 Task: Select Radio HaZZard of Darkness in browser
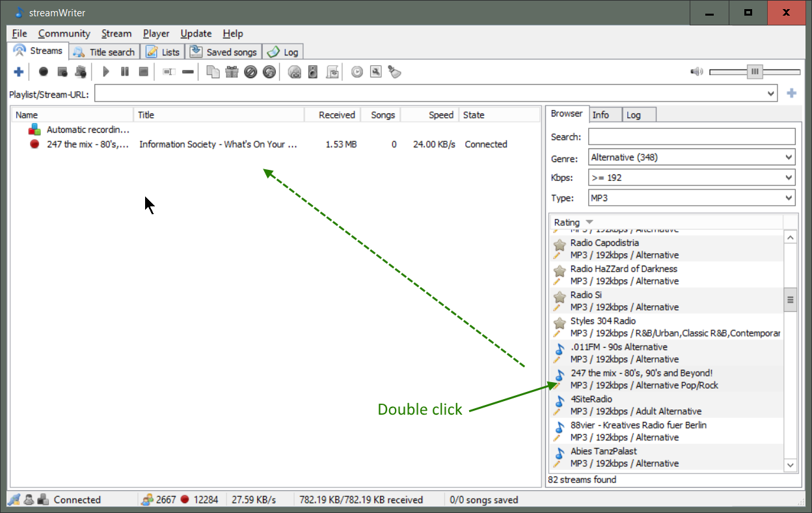click(x=667, y=275)
